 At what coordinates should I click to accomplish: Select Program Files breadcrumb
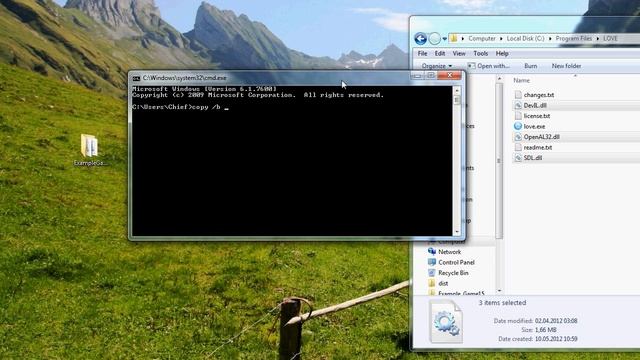(573, 38)
